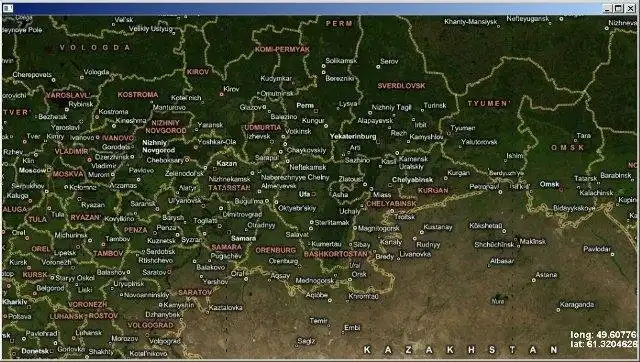
Task: Pick the Moscow city label
Action: click(33, 170)
